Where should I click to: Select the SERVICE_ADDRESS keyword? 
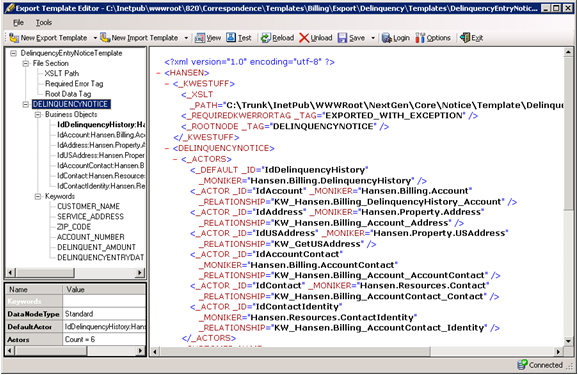tap(90, 217)
